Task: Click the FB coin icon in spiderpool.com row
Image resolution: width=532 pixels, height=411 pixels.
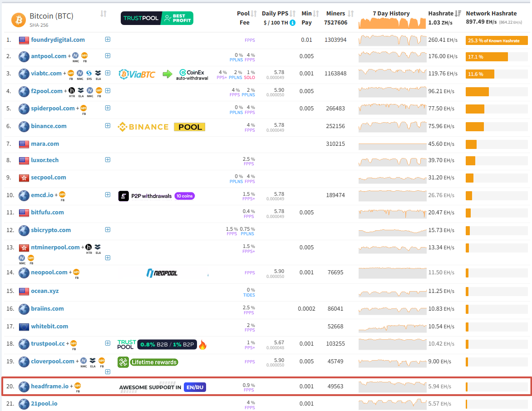Action: point(84,108)
